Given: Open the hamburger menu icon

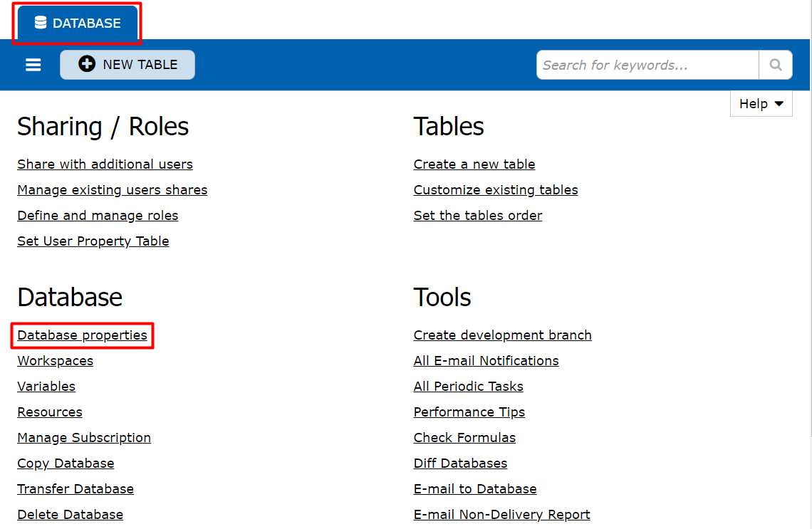Looking at the screenshot, I should [33, 65].
